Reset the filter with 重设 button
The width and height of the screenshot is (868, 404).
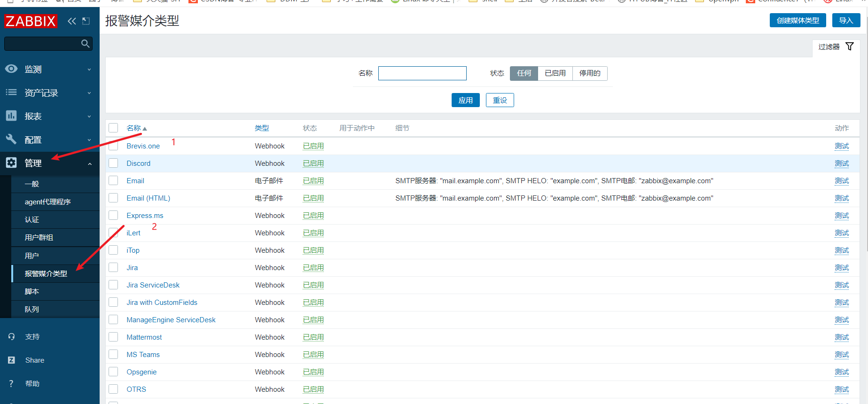pyautogui.click(x=500, y=100)
